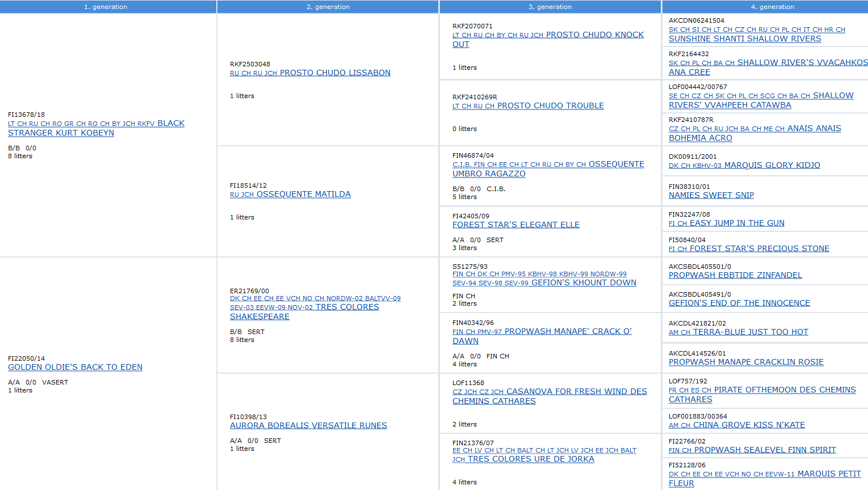This screenshot has width=868, height=490.
Task: Click Tres Colores Ure De Jorka
Action: (530, 459)
